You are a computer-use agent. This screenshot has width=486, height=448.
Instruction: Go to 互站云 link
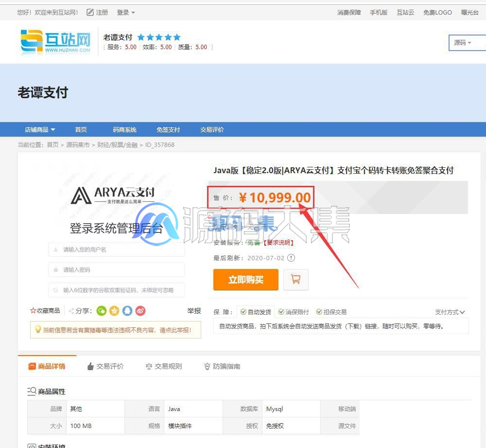405,13
